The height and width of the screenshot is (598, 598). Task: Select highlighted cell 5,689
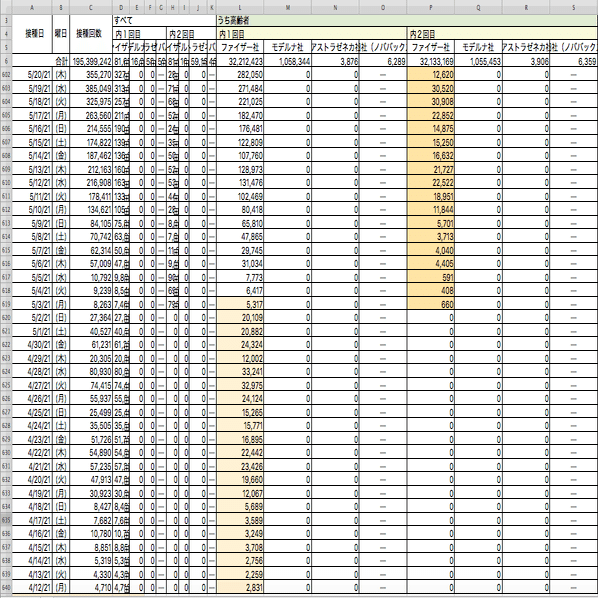pos(240,507)
